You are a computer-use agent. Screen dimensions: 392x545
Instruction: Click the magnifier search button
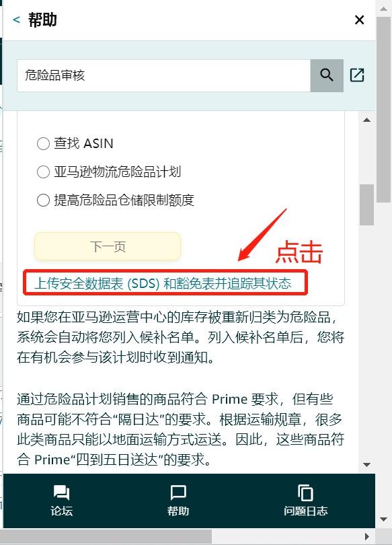(x=327, y=75)
